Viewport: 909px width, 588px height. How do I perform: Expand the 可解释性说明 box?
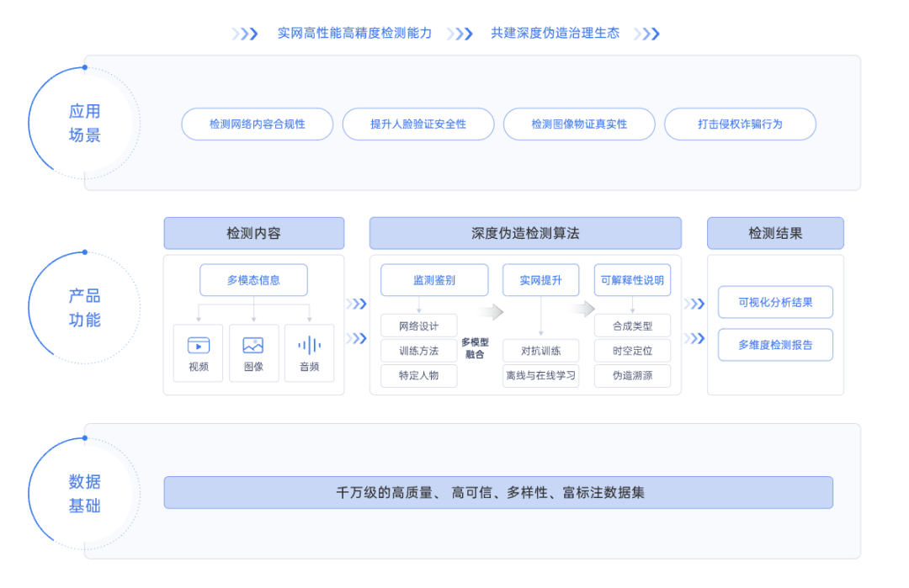click(x=632, y=280)
